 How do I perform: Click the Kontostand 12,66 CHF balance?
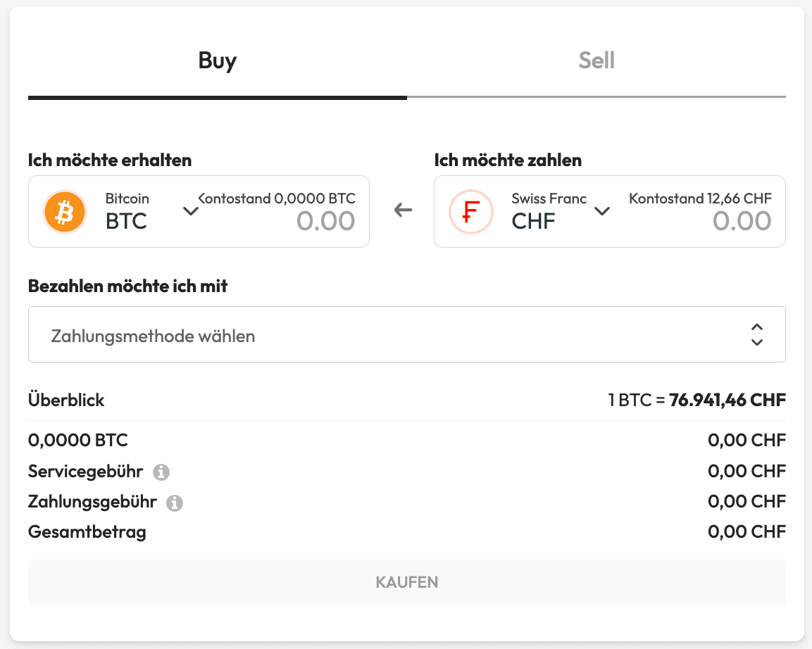pyautogui.click(x=700, y=199)
